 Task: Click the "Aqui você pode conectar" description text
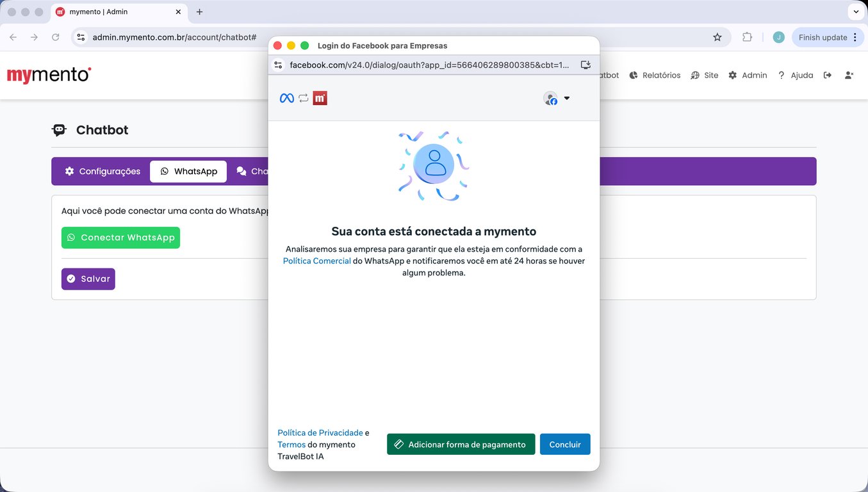pyautogui.click(x=165, y=211)
